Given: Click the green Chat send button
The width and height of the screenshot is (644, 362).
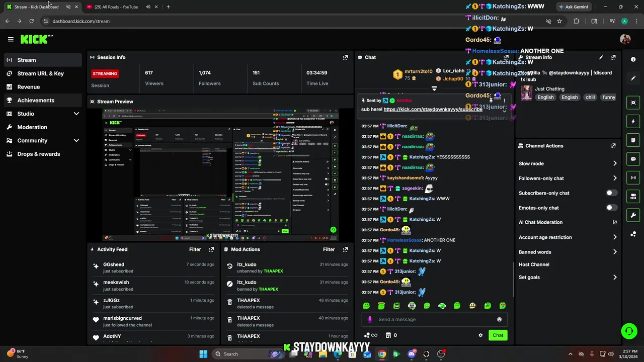Looking at the screenshot, I should click(498, 335).
